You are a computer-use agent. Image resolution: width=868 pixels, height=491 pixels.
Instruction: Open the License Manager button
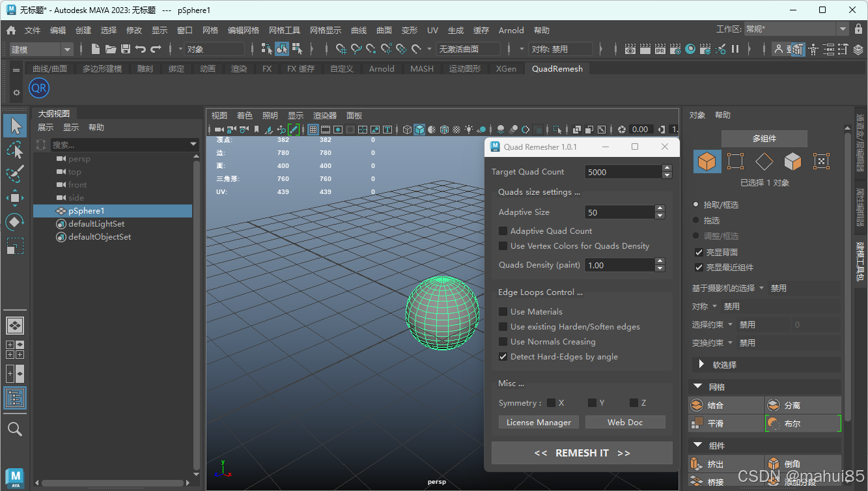tap(539, 423)
